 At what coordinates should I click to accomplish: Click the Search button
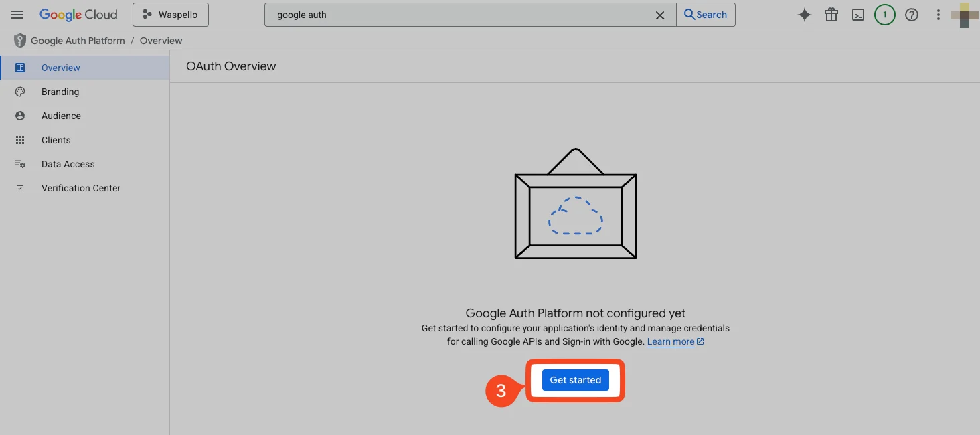(x=706, y=15)
